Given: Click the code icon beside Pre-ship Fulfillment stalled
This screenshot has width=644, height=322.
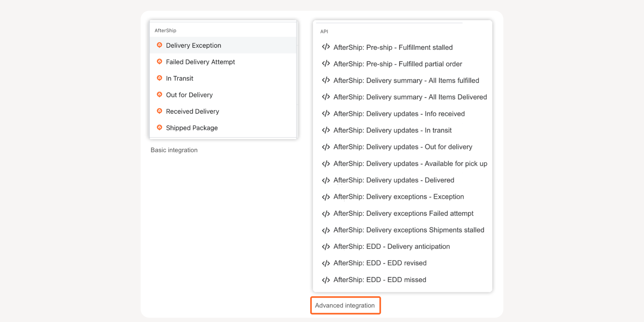Looking at the screenshot, I should pos(326,47).
